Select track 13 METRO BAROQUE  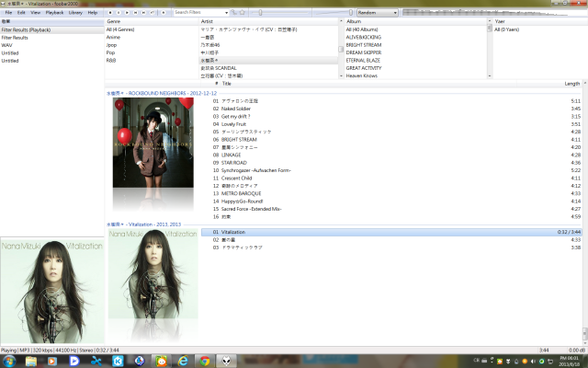click(x=391, y=193)
